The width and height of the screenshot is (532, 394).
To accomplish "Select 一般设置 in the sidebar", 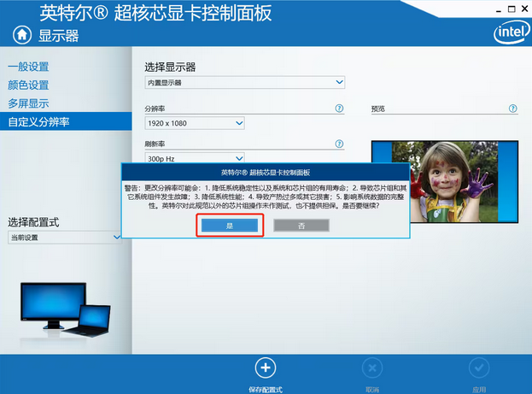I will tap(28, 67).
